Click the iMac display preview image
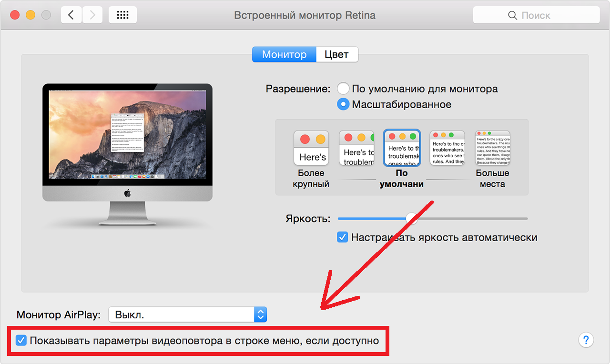The image size is (610, 364). 127,154
